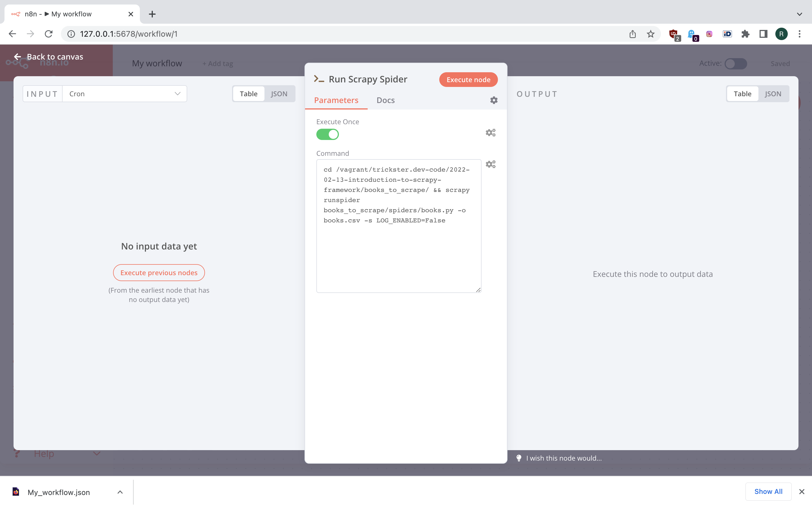Click browser forward arrow
The image size is (812, 508).
tap(30, 34)
